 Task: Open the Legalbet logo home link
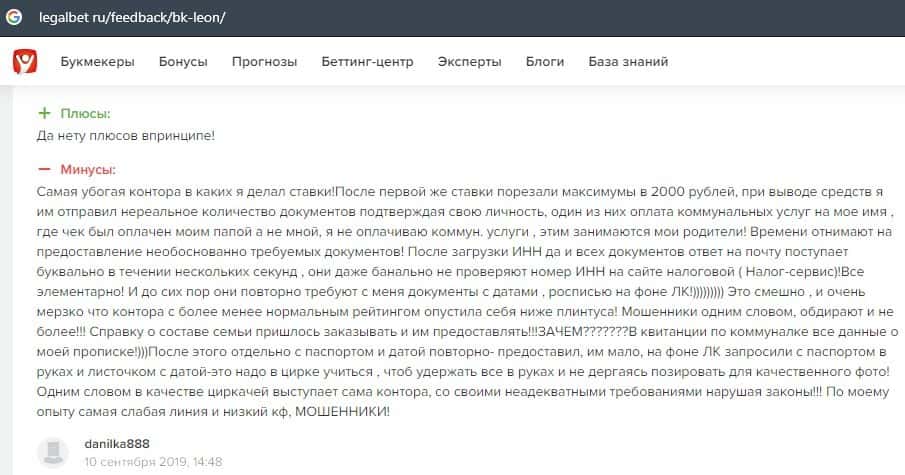point(25,61)
